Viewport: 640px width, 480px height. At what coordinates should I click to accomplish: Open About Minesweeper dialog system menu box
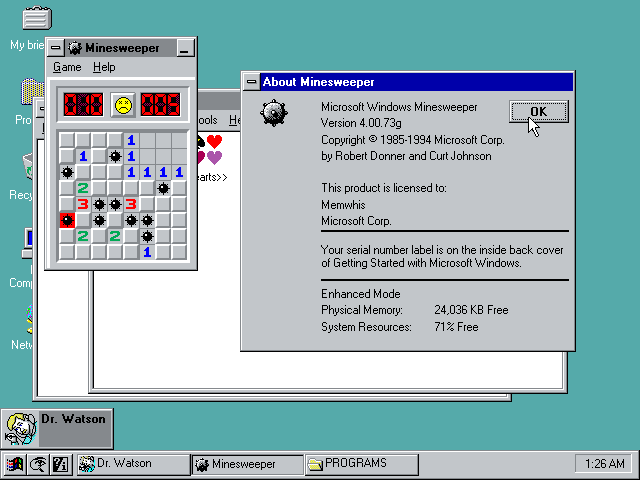coord(252,82)
